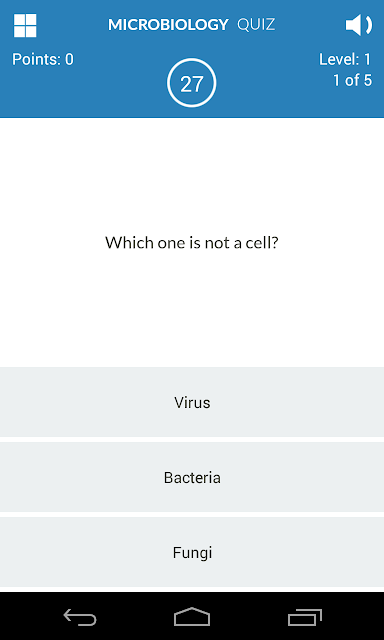Tap the Points: 0 score label
This screenshot has height=640, width=384.
43,60
